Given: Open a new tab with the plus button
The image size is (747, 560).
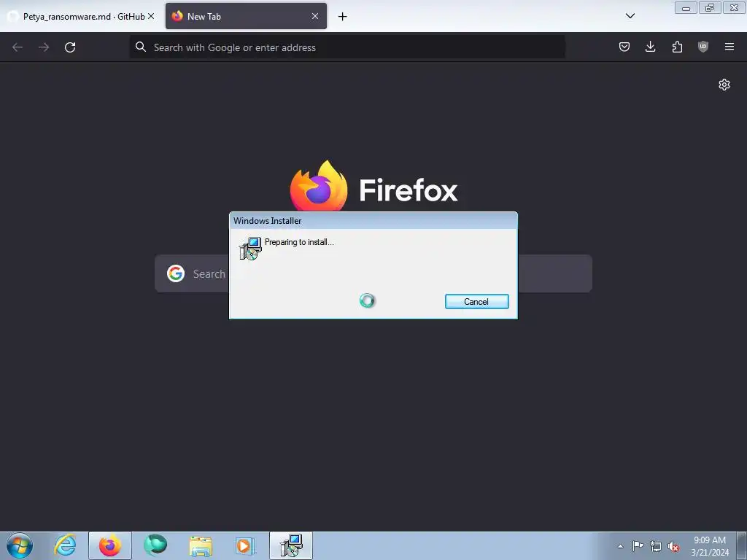Looking at the screenshot, I should click(342, 17).
